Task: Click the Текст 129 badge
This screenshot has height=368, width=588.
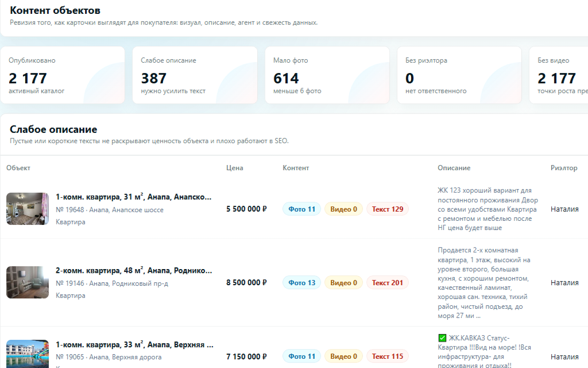Action: click(388, 209)
